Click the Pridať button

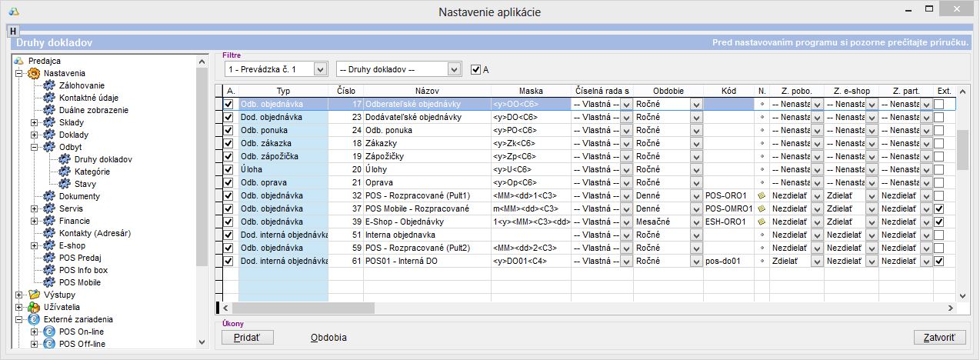(247, 338)
